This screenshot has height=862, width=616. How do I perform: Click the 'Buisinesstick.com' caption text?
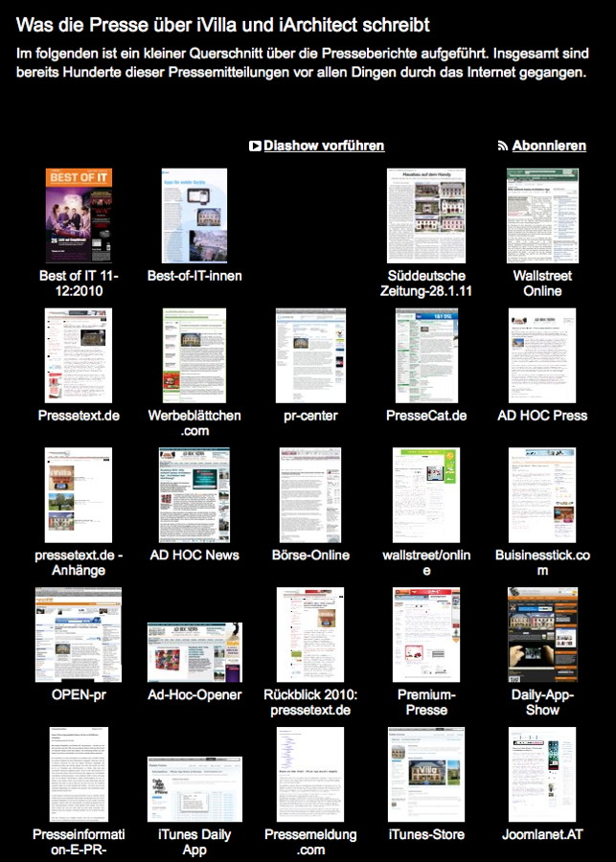click(542, 562)
